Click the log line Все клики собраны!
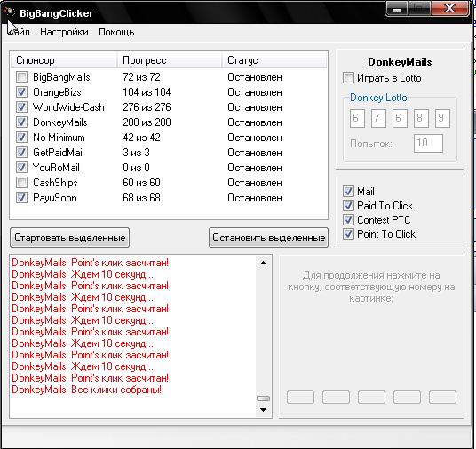The image size is (476, 449). (116, 390)
